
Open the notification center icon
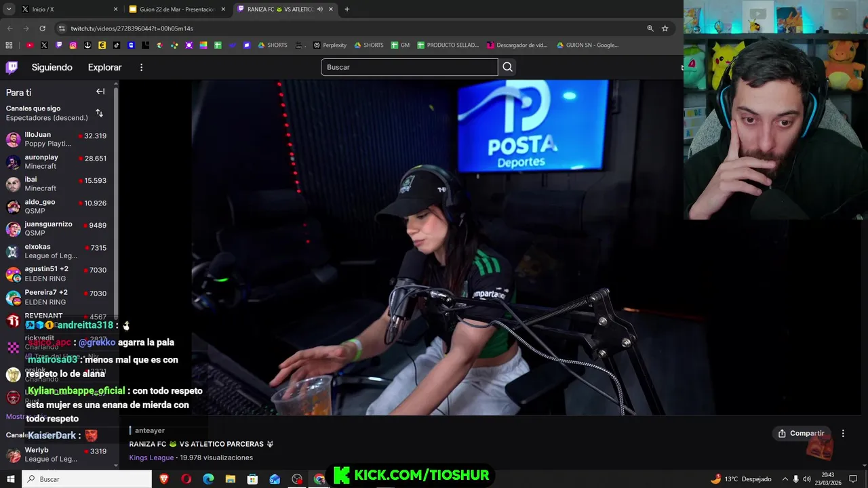pos(853,479)
